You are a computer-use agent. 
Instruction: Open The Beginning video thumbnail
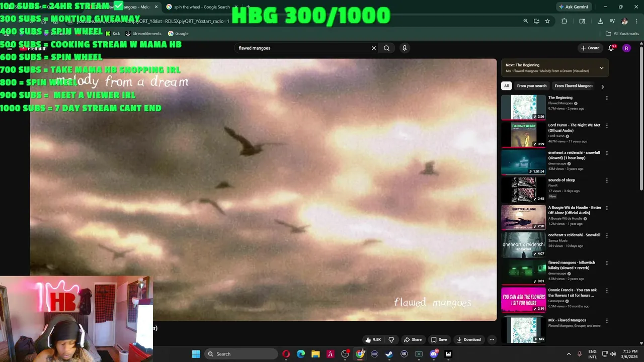coord(523,107)
